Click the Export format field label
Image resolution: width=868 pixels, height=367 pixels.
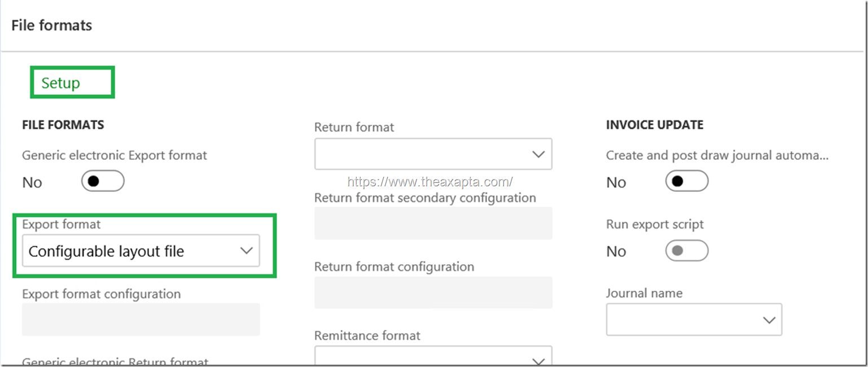point(61,224)
